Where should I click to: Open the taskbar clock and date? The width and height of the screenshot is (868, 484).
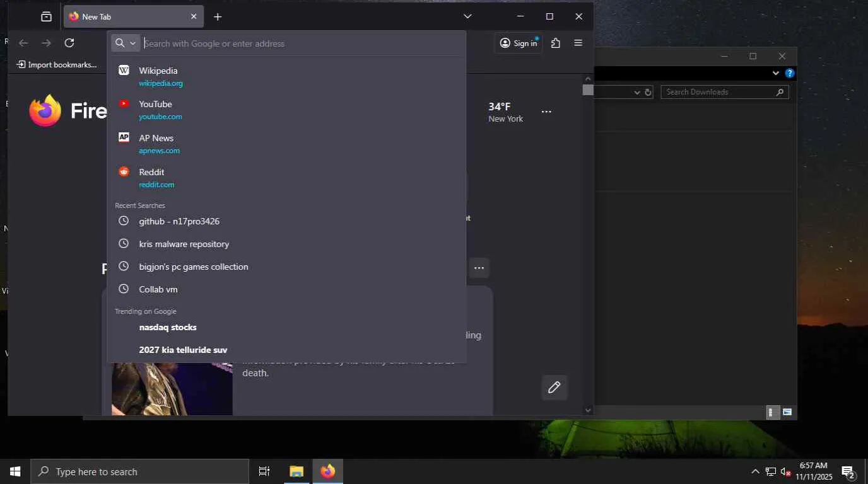tap(813, 471)
